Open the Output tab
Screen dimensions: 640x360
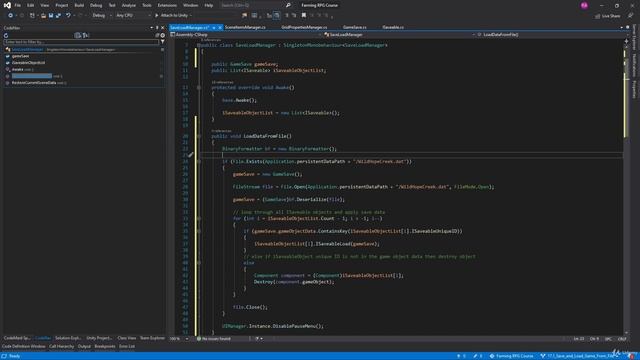click(84, 346)
